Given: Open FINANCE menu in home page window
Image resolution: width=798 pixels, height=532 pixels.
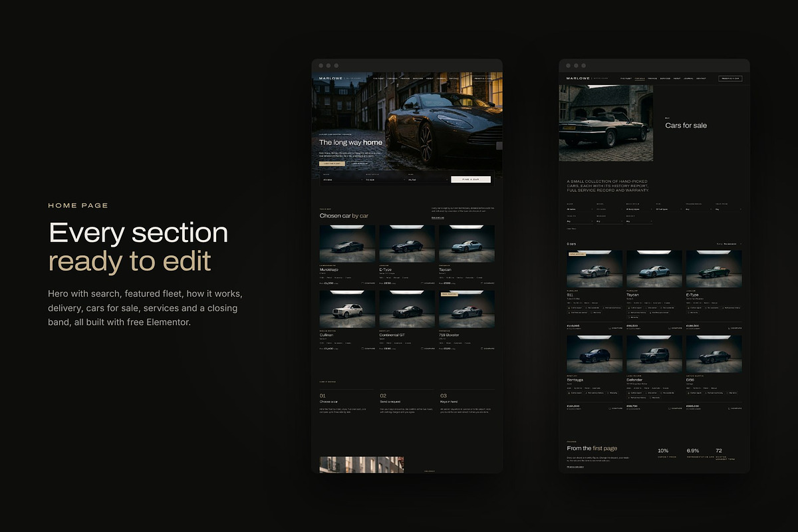Looking at the screenshot, I should pyautogui.click(x=405, y=78).
